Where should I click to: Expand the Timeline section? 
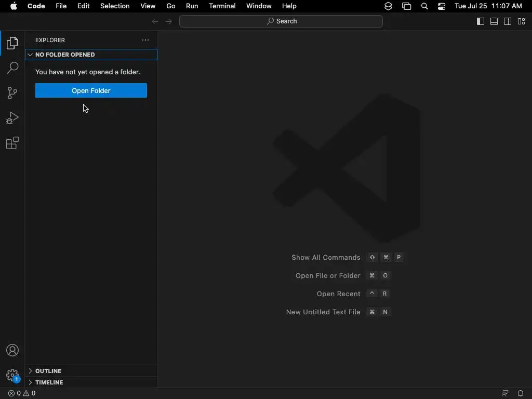(x=91, y=382)
